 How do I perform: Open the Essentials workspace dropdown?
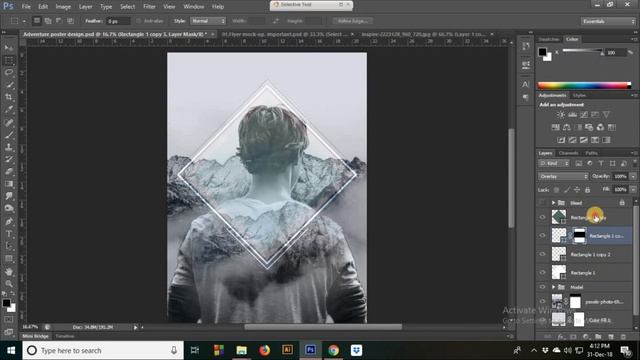tap(608, 21)
